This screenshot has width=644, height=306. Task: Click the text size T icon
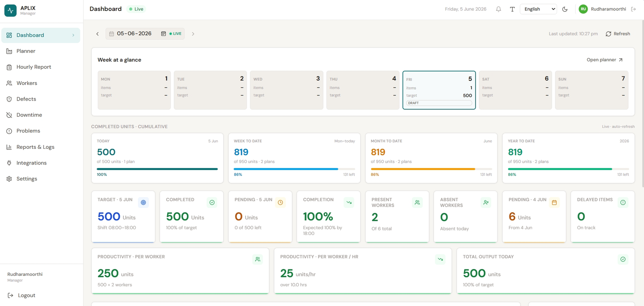coord(512,9)
